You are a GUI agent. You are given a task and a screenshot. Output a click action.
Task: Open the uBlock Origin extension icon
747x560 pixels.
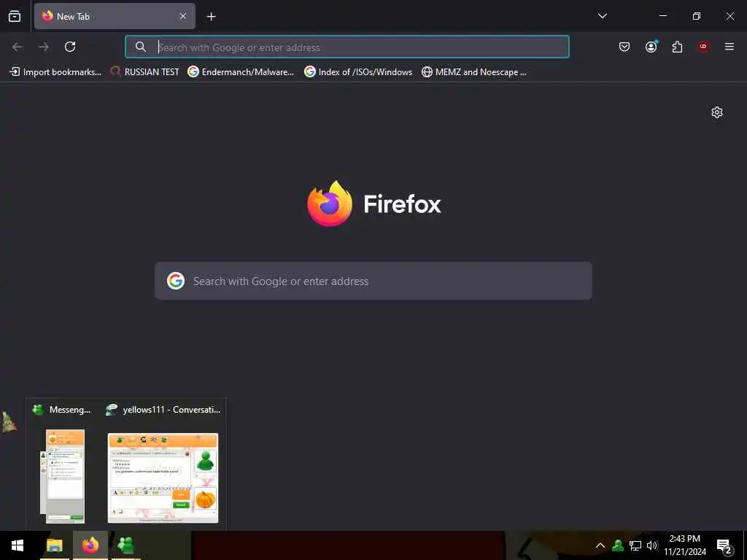click(x=703, y=47)
